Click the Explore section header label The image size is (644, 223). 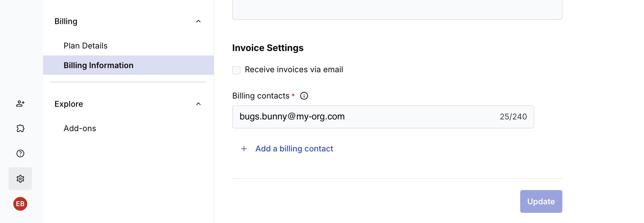pyautogui.click(x=69, y=104)
